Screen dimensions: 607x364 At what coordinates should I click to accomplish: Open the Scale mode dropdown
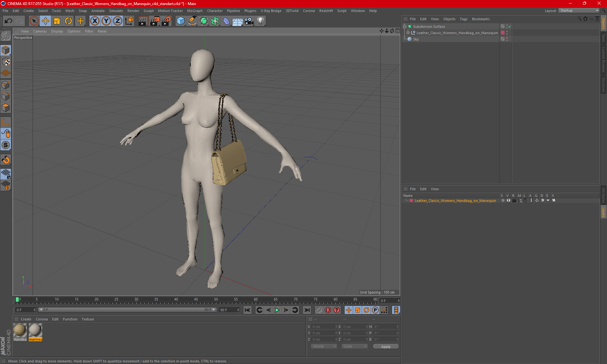(x=355, y=346)
